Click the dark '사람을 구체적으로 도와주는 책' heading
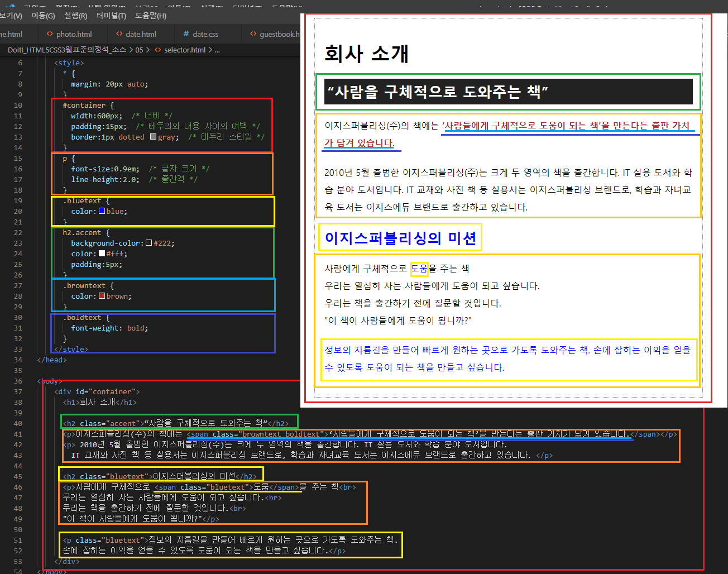The height and width of the screenshot is (574, 728). pyautogui.click(x=508, y=92)
